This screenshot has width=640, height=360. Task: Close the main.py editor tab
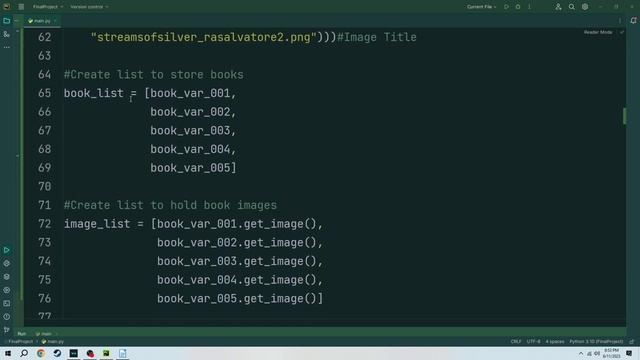pyautogui.click(x=56, y=21)
